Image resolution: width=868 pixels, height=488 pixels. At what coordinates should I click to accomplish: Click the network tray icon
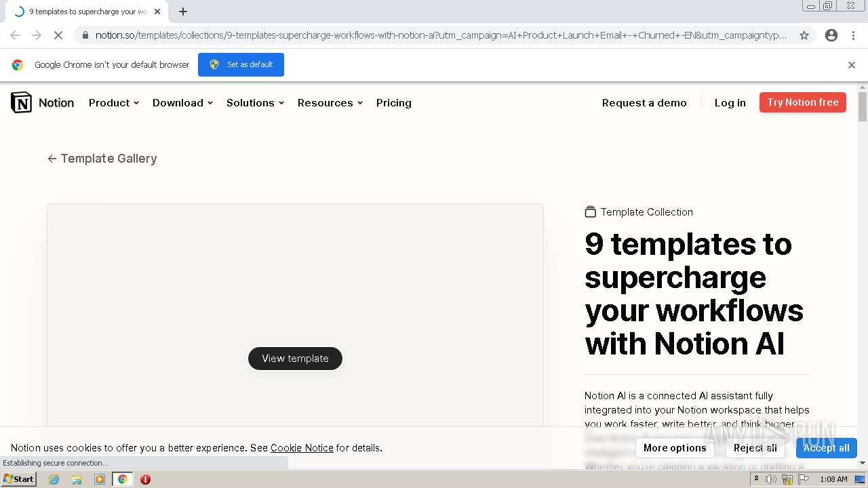click(787, 479)
